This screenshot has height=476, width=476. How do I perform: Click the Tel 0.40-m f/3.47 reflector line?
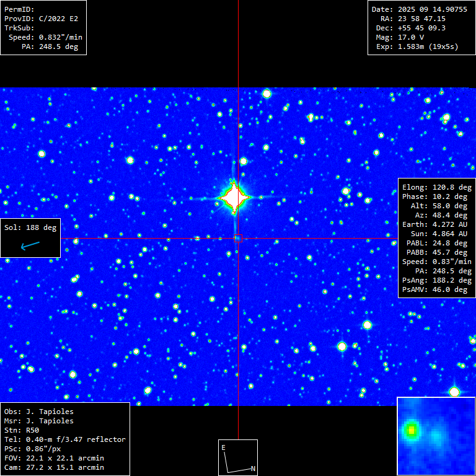coord(65,439)
